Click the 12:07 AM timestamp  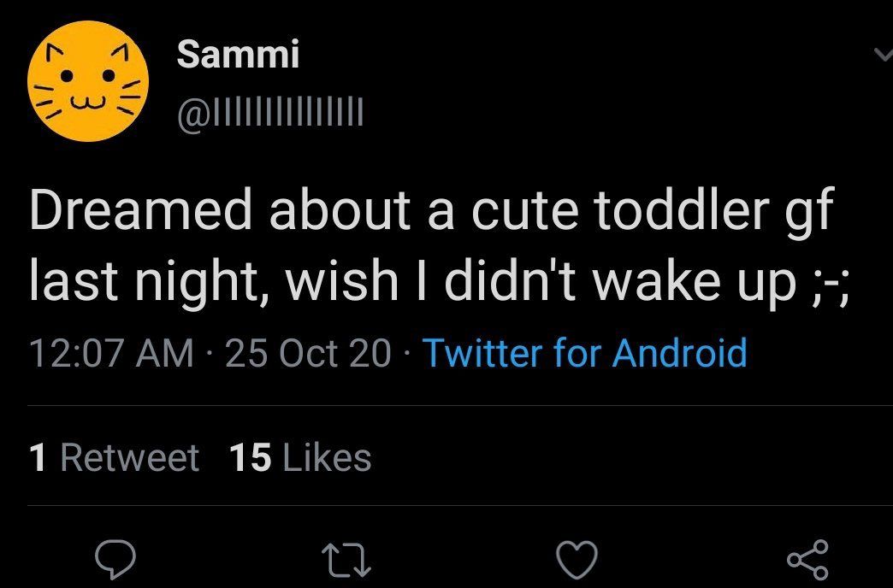point(111,353)
